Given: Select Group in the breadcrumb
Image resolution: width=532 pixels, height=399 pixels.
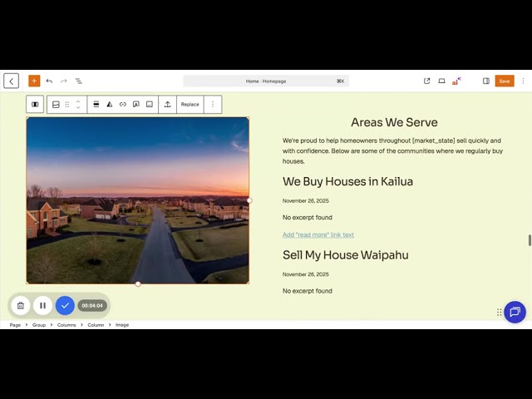Looking at the screenshot, I should [x=39, y=325].
